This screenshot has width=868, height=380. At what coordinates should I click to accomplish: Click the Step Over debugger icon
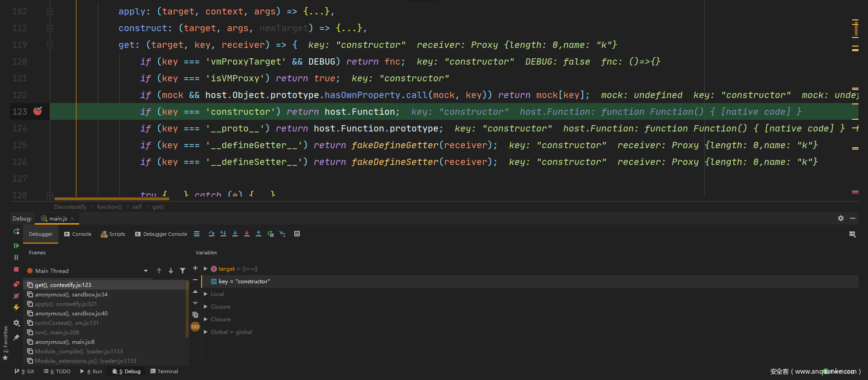[211, 234]
